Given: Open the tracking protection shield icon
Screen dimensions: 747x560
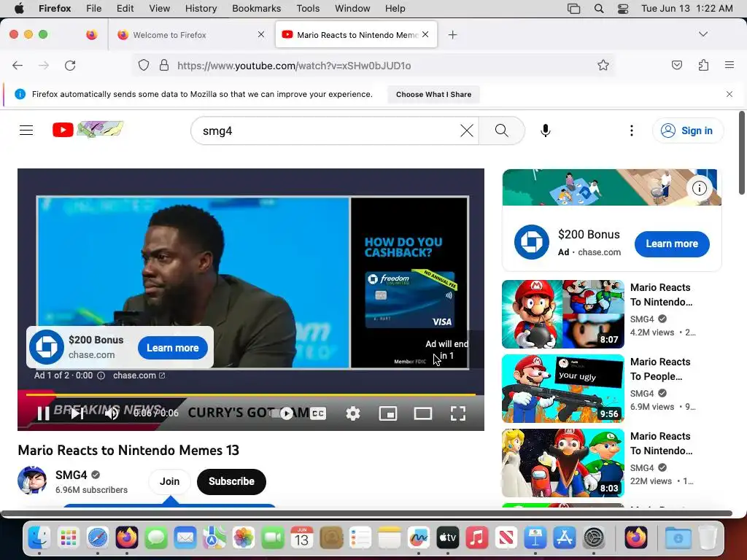Looking at the screenshot, I should point(144,65).
